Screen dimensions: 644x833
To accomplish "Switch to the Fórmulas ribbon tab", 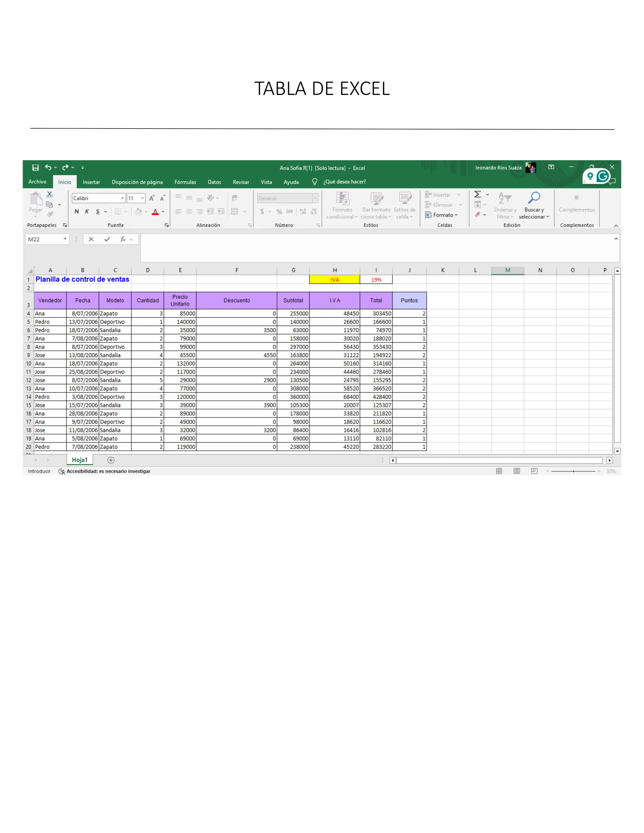I will coord(185,182).
